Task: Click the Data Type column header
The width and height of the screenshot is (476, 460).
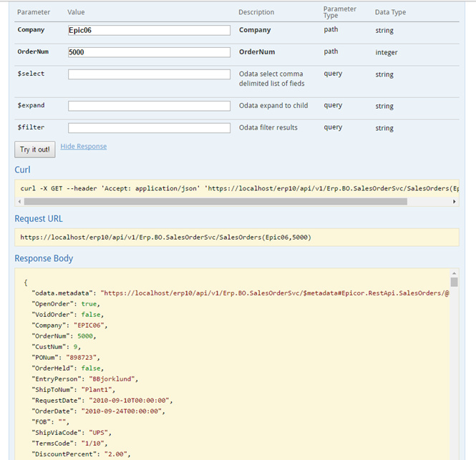Action: (x=390, y=12)
